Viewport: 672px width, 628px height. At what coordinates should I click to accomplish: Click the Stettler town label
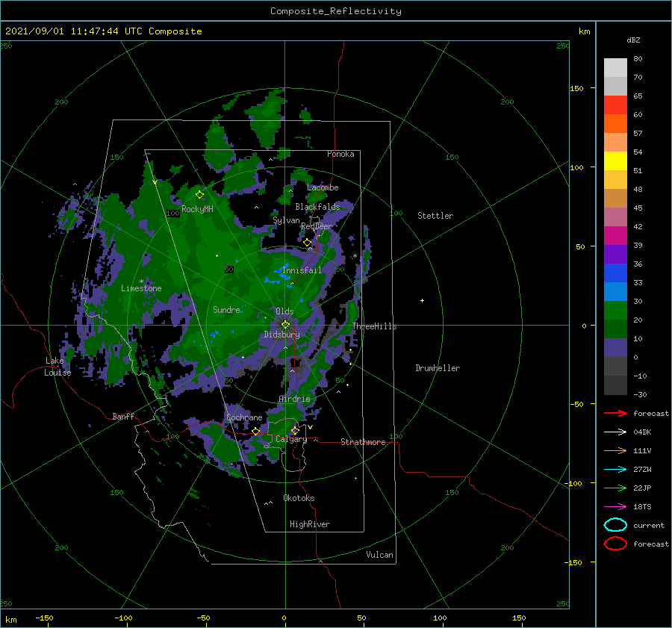pos(435,216)
